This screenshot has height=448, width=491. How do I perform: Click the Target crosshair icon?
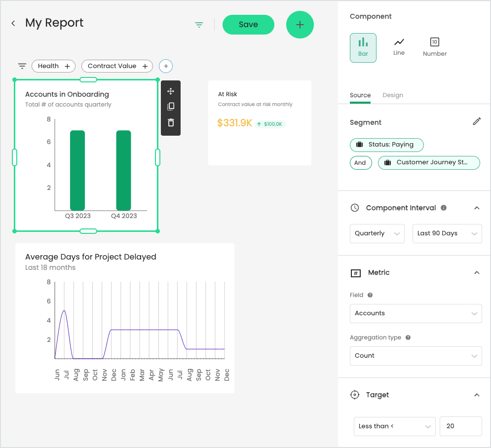(354, 395)
